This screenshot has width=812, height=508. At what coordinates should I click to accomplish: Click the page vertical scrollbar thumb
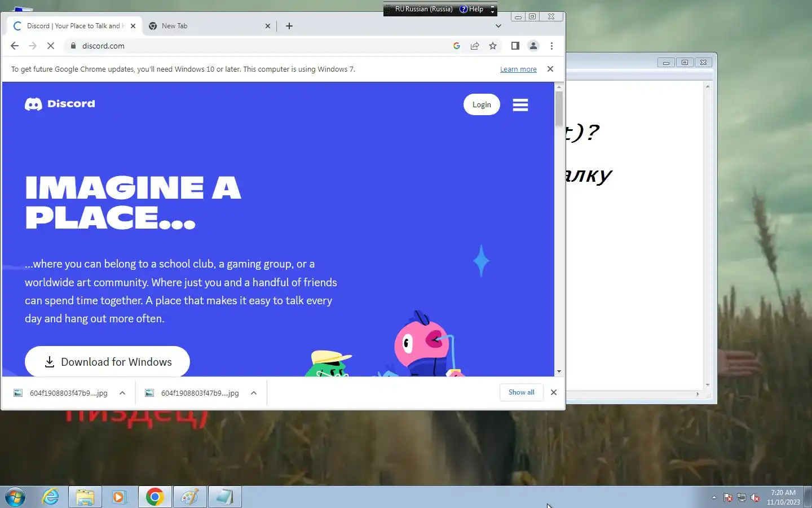[x=559, y=108]
